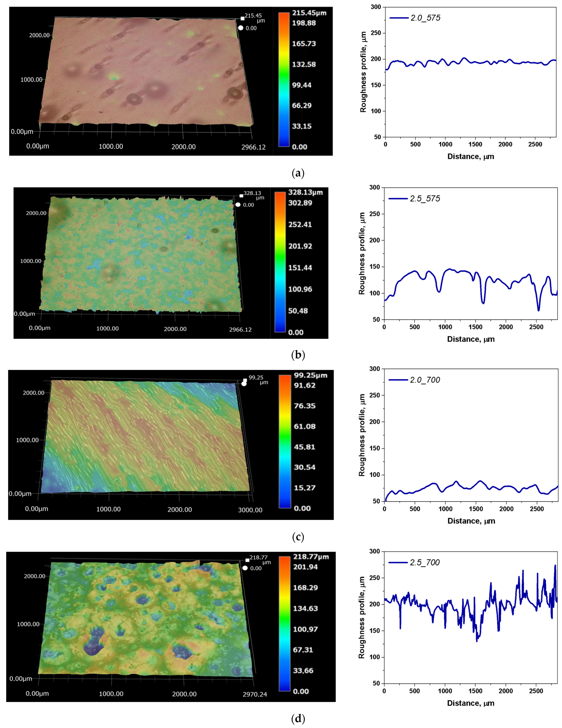Click the white circle marker in panel (a)
This screenshot has width=562, height=728.
(x=241, y=28)
